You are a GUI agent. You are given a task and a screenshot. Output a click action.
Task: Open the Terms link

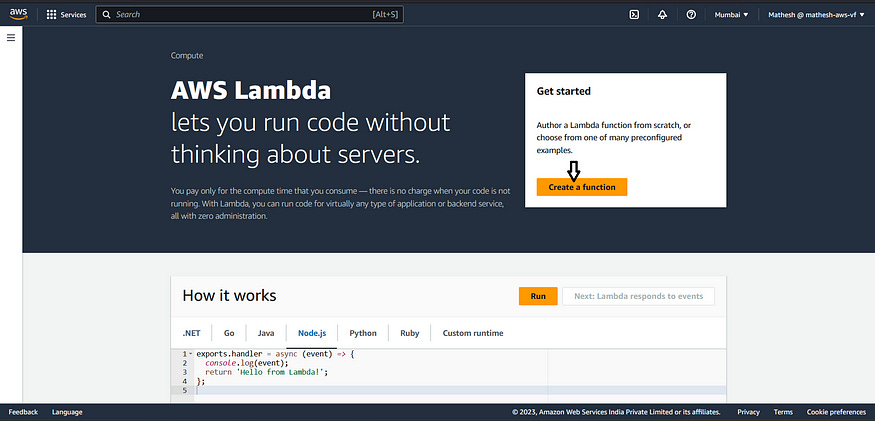783,412
